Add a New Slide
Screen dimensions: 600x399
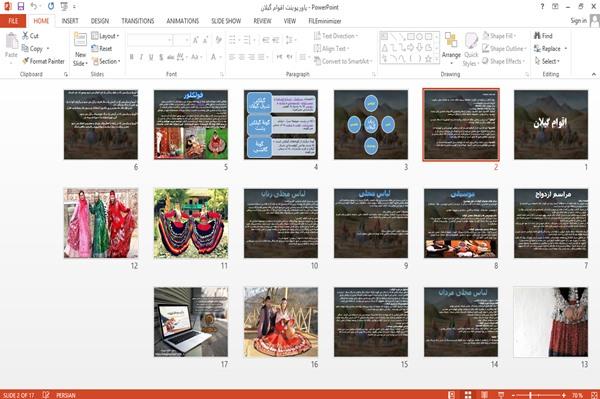pyautogui.click(x=80, y=49)
